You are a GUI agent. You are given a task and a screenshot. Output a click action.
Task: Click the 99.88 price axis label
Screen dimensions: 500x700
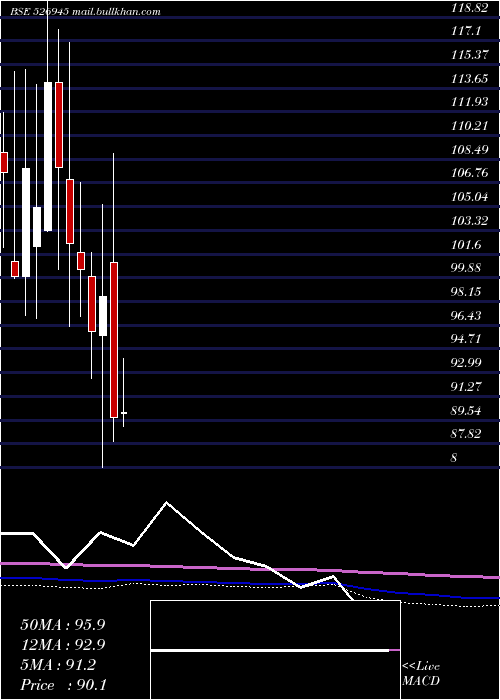[466, 268]
